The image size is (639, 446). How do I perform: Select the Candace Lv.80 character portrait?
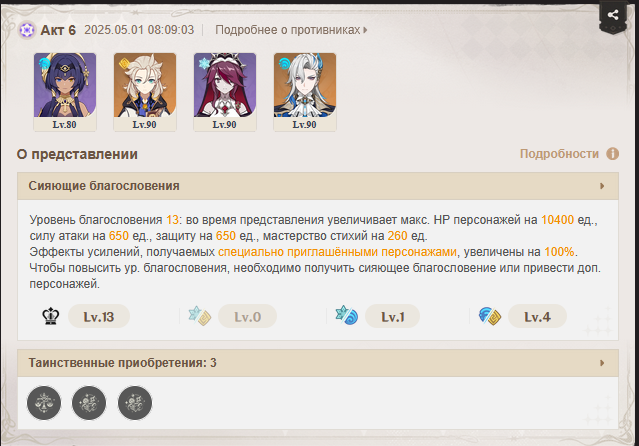pyautogui.click(x=65, y=92)
